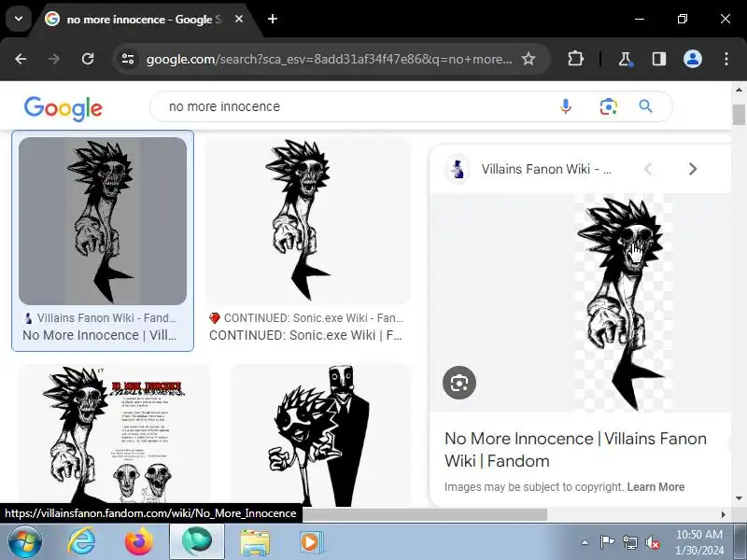Start voice search with microphone icon
Screen dimensions: 747x560
coord(566,106)
